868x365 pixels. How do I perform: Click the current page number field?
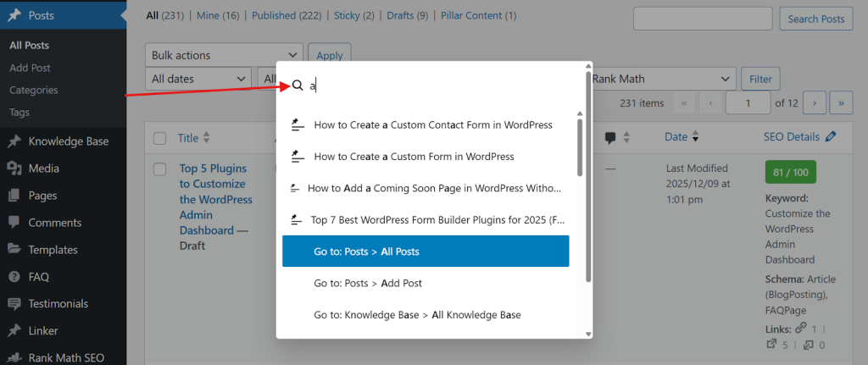[x=748, y=102]
